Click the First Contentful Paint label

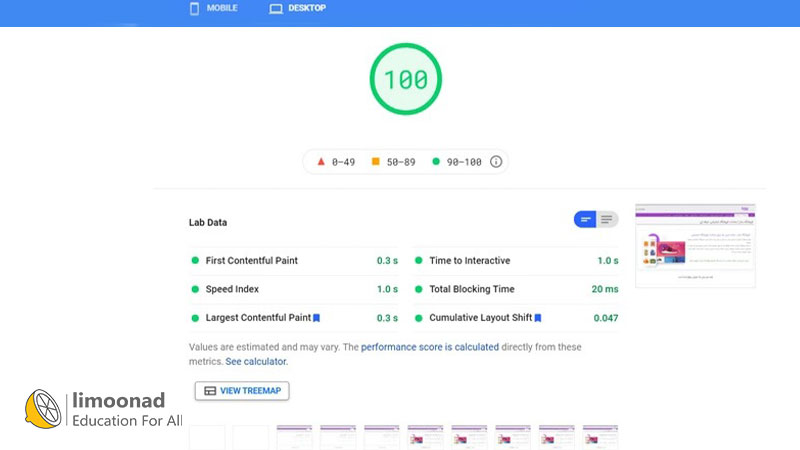(x=252, y=260)
